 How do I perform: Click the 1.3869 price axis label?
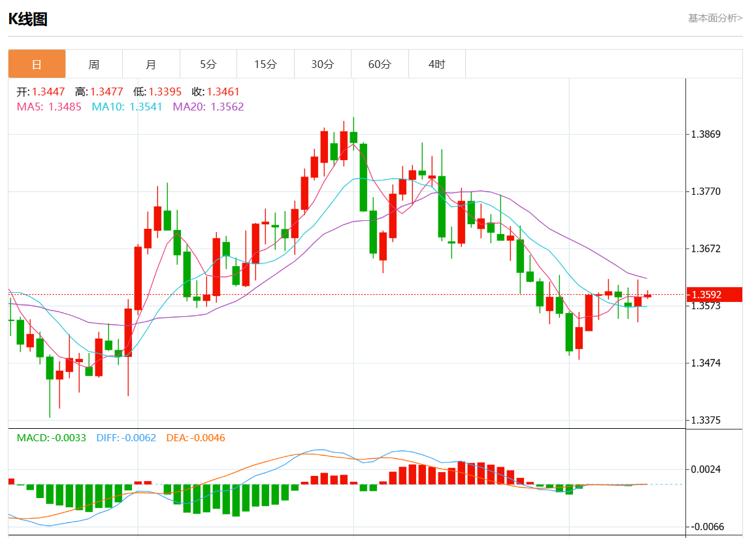706,135
